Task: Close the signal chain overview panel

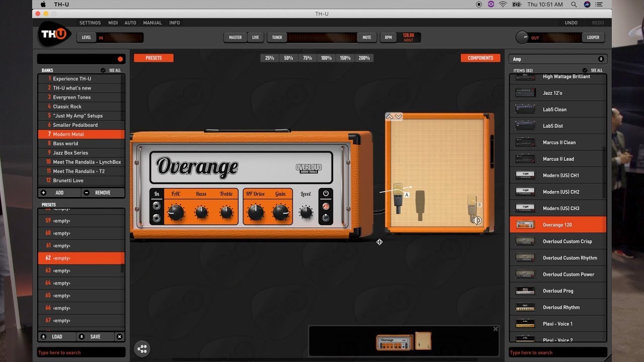Action: tap(496, 329)
